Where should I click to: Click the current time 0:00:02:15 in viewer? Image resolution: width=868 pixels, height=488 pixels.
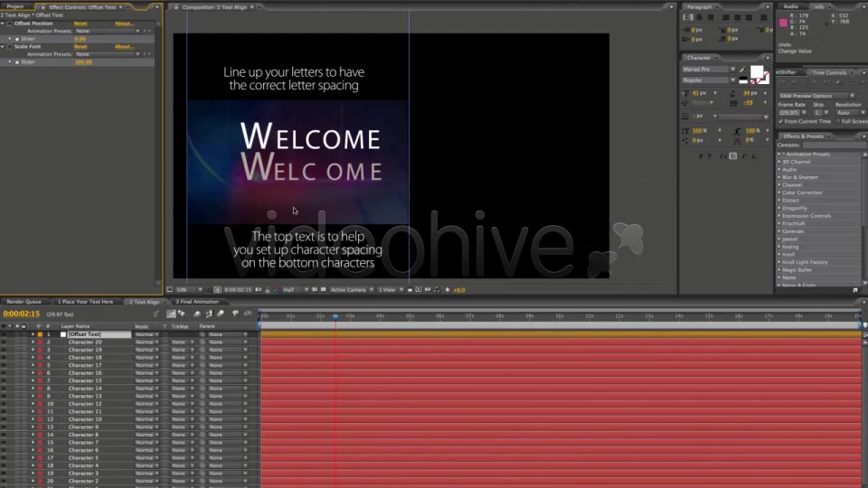click(238, 290)
